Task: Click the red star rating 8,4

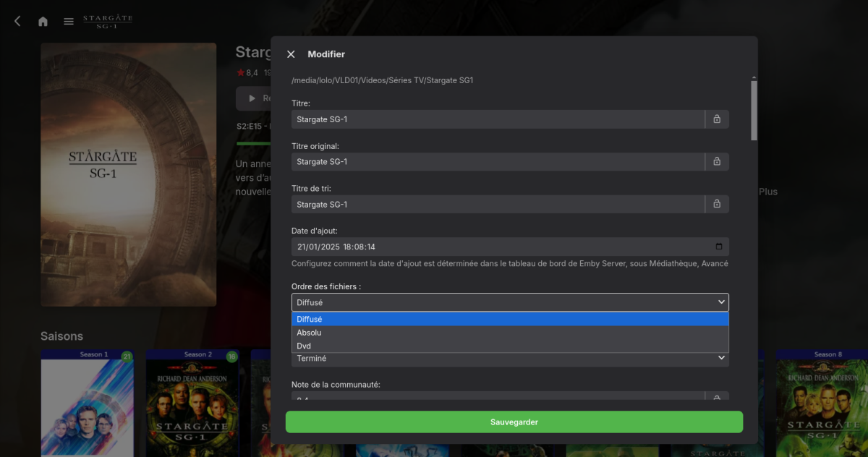Action: coord(247,73)
